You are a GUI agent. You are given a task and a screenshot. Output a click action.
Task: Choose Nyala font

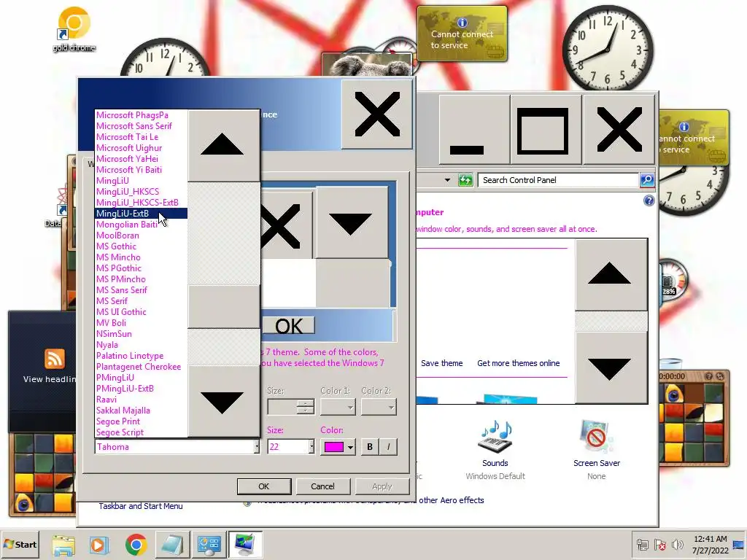(x=141, y=345)
